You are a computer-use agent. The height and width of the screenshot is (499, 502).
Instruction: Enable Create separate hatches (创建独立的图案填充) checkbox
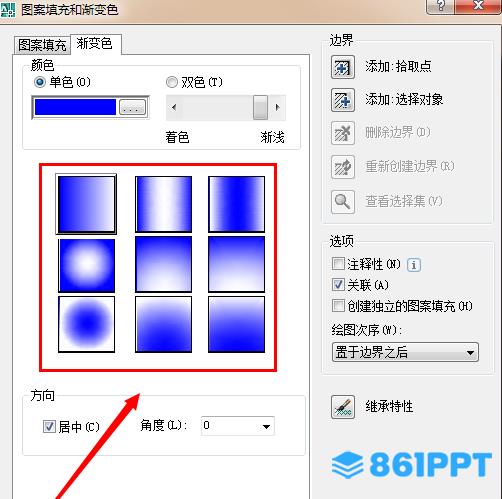(338, 305)
